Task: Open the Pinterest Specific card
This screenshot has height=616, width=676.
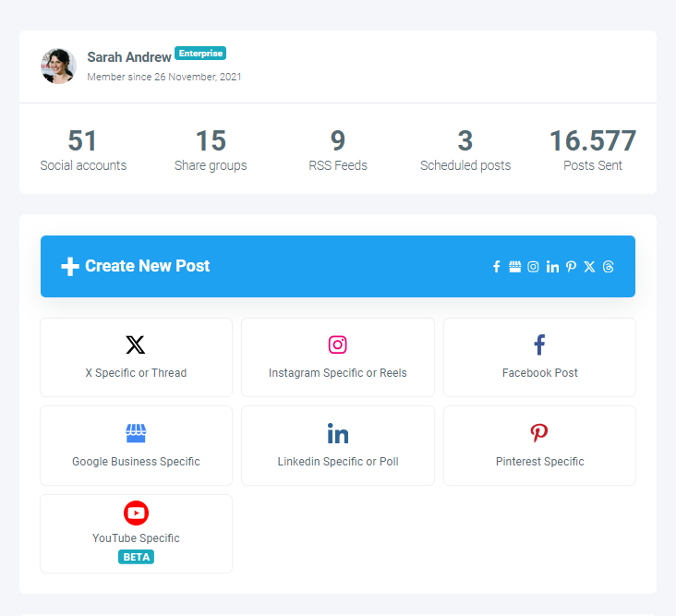Action: click(x=539, y=445)
